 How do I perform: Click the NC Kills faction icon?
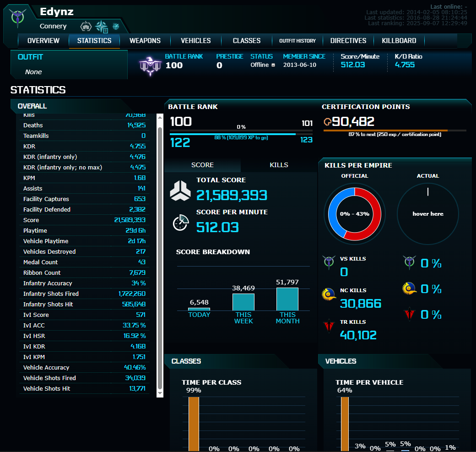pyautogui.click(x=329, y=294)
